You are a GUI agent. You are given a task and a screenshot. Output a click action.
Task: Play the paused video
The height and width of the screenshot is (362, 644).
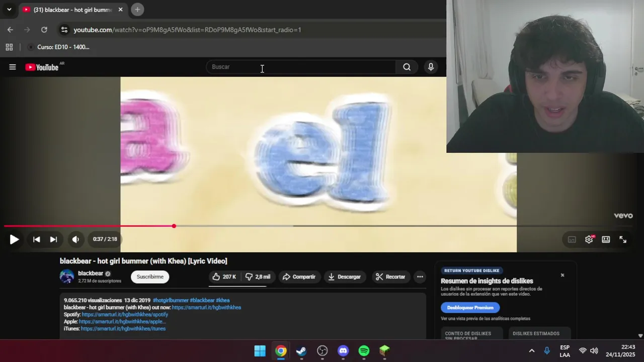14,239
